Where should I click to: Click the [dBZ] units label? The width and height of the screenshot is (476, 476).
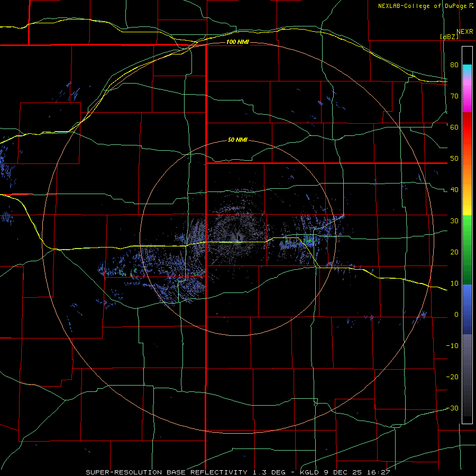(x=449, y=36)
